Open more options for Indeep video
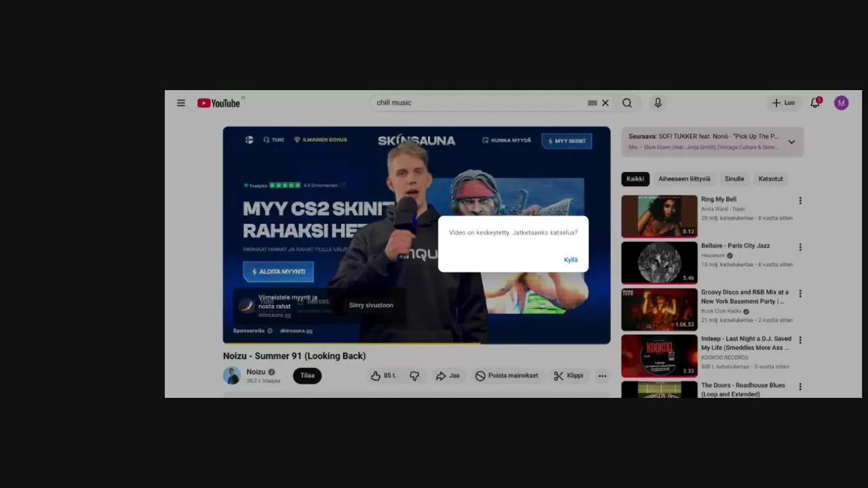The height and width of the screenshot is (488, 868). (x=800, y=340)
